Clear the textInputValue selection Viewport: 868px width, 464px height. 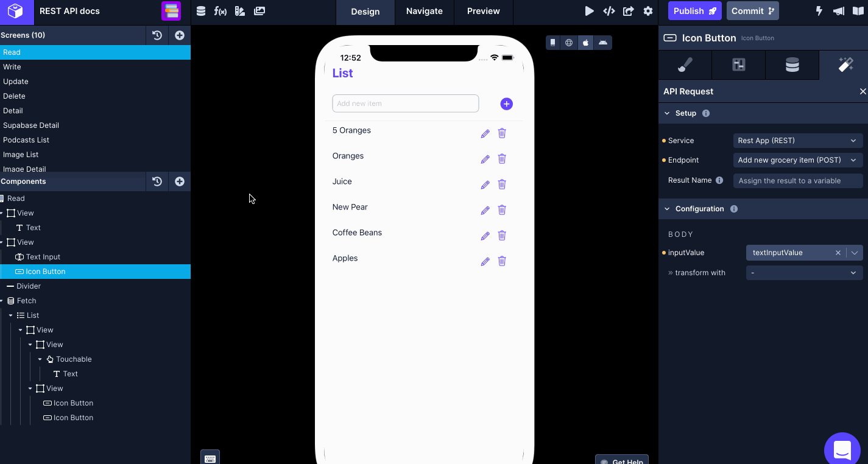pyautogui.click(x=838, y=253)
